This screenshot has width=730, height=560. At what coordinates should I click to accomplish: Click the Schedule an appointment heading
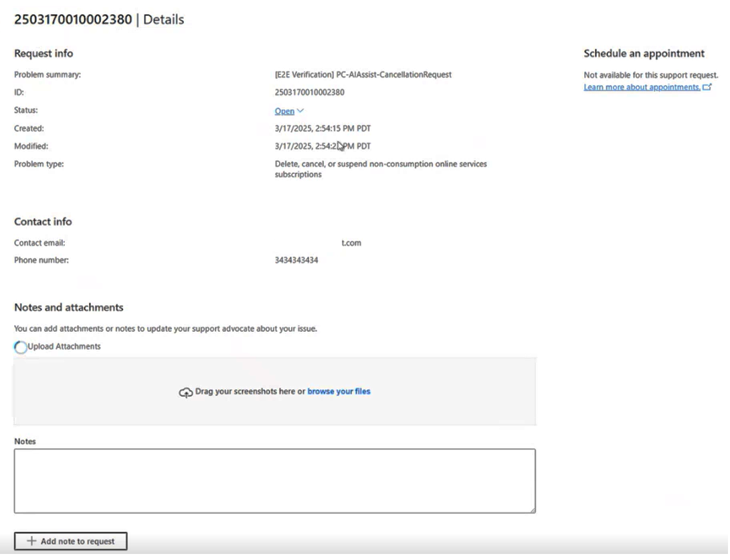tap(644, 54)
